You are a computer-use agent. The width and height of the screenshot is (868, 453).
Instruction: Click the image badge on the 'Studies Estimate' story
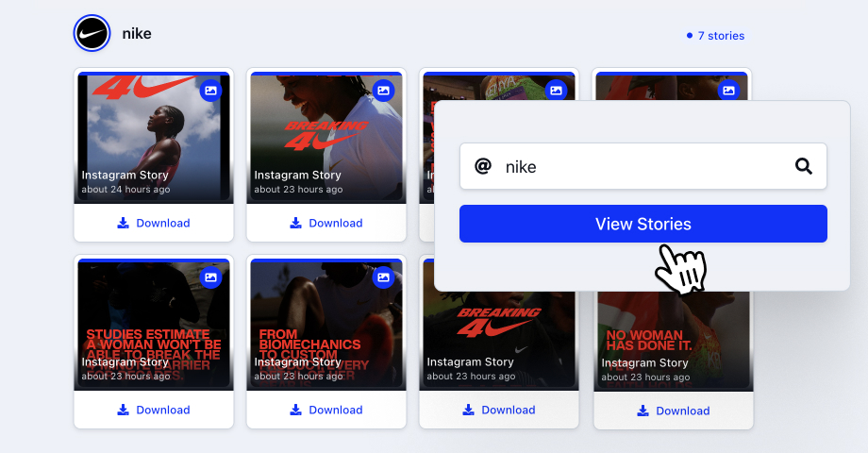click(211, 277)
